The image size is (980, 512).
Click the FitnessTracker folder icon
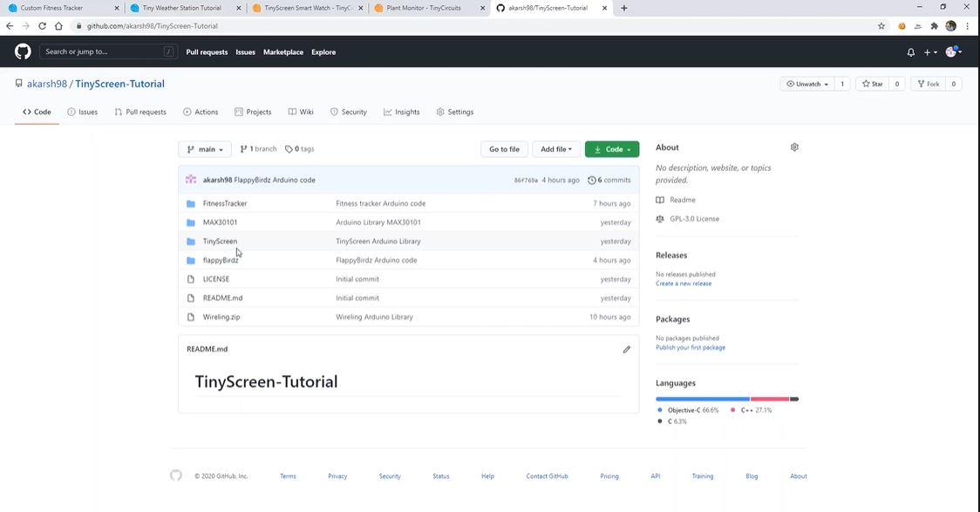point(191,203)
